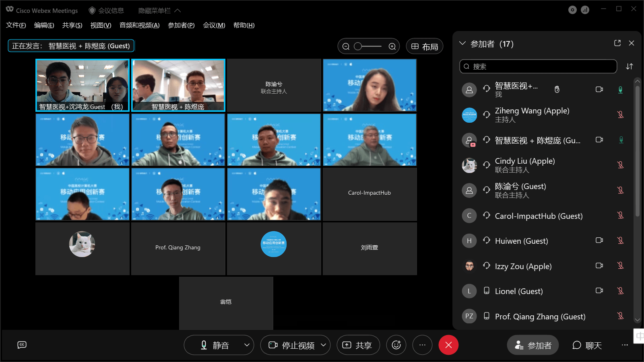Screen dimensions: 644x362
Task: Unmute Izzy Zou (Apple) microphone
Action: click(x=621, y=265)
